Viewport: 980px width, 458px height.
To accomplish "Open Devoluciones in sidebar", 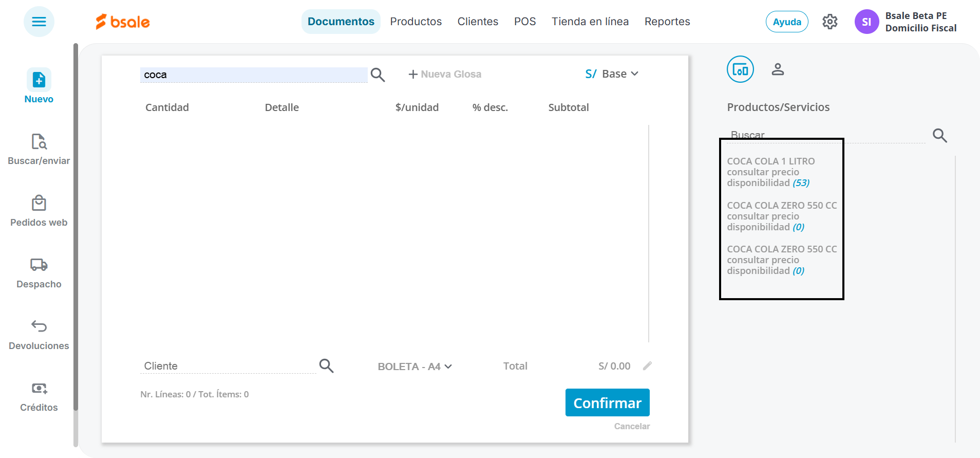I will click(x=39, y=334).
